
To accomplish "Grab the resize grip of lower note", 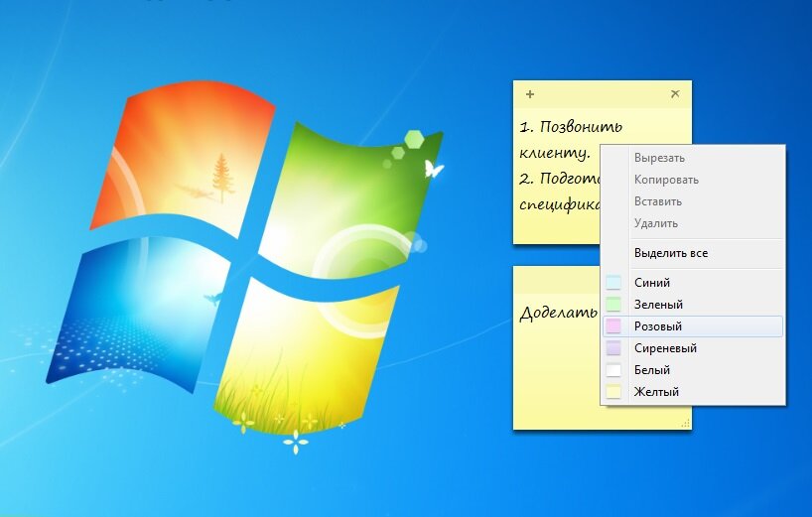I will 686,424.
